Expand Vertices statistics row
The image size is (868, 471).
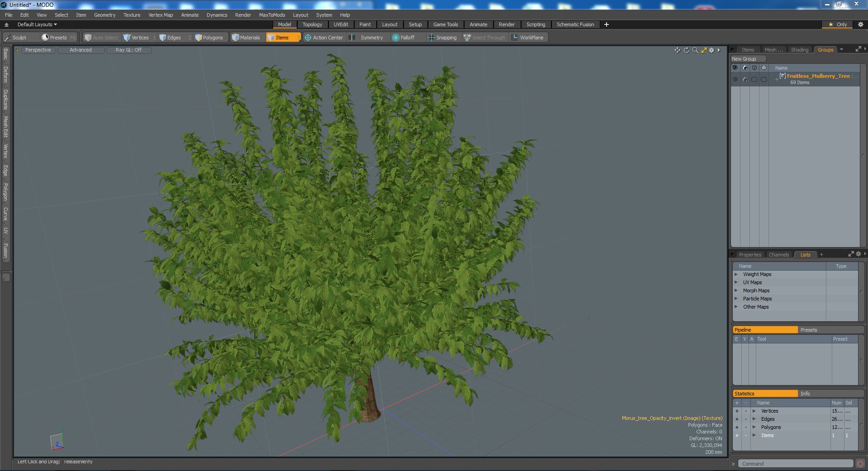click(x=754, y=411)
